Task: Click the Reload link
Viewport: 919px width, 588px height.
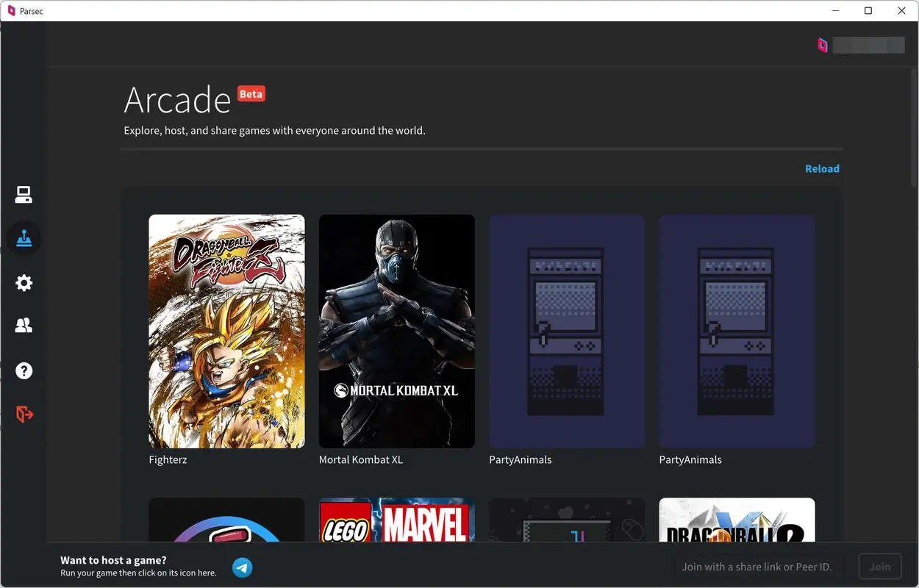Action: tap(822, 168)
